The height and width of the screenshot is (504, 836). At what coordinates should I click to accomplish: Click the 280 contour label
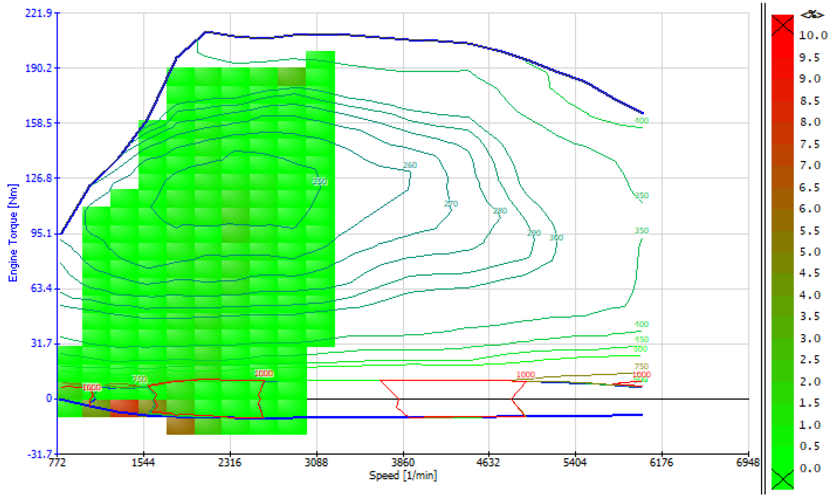tap(500, 211)
